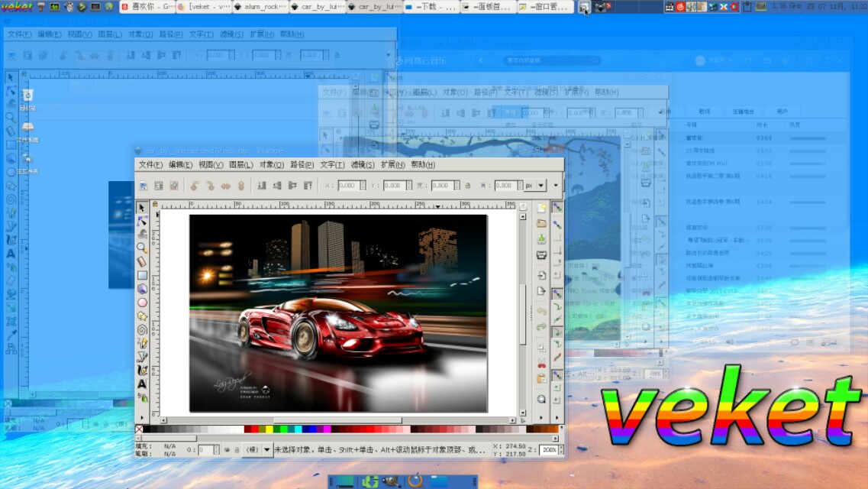
Task: Open the px units dropdown
Action: 535,186
